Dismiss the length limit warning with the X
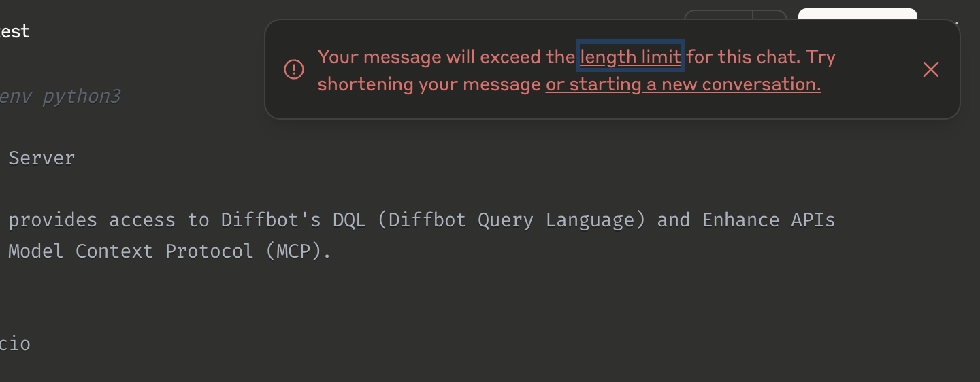 tap(930, 69)
